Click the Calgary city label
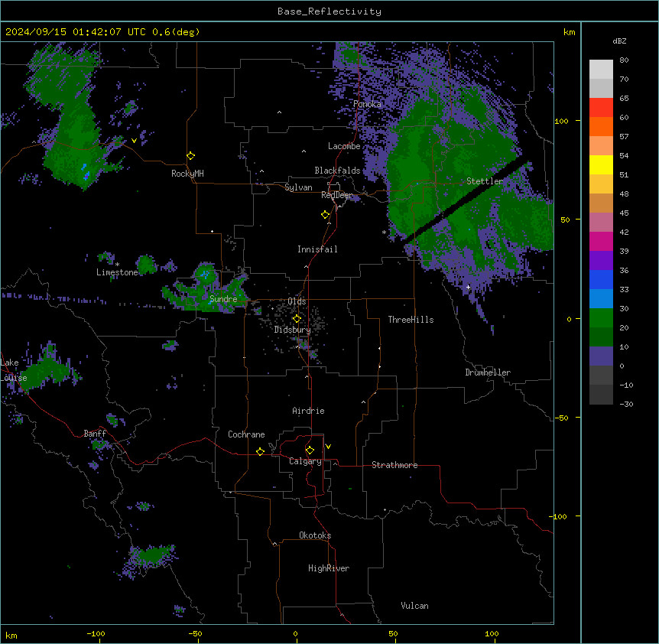Viewport: 659px width, 644px height. (305, 461)
